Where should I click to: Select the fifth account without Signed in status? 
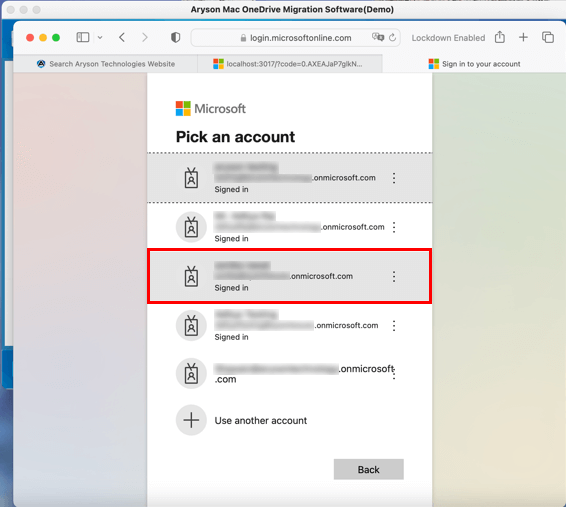pyautogui.click(x=289, y=373)
